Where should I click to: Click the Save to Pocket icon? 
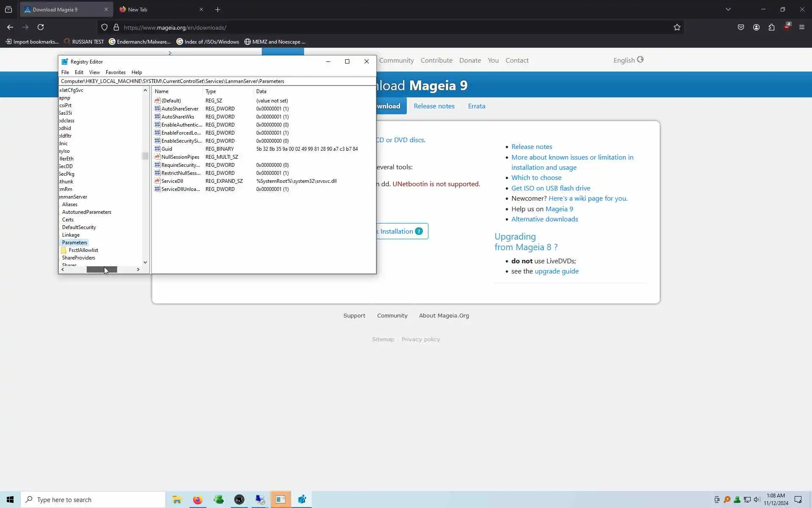[741, 28]
